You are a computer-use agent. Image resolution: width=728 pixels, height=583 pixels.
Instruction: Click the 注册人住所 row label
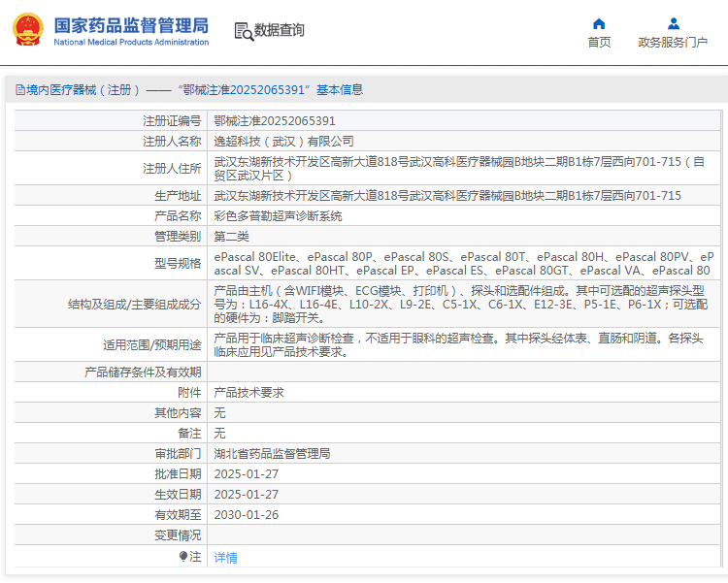pos(172,169)
